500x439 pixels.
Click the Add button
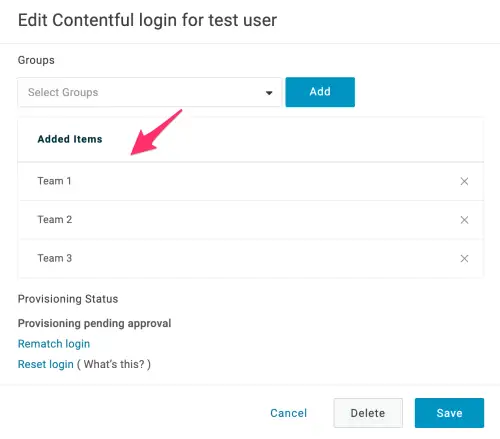coord(320,92)
